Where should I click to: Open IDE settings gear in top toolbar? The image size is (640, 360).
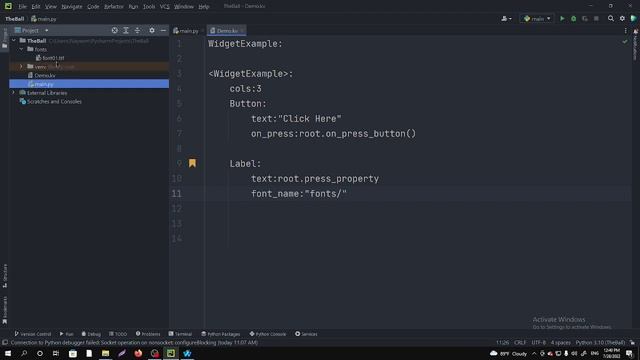pyautogui.click(x=622, y=18)
